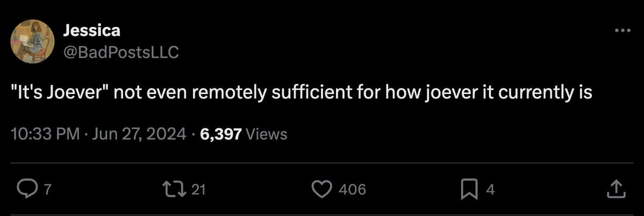Click the 10:33 PM post time
This screenshot has height=216, width=644.
[45, 134]
